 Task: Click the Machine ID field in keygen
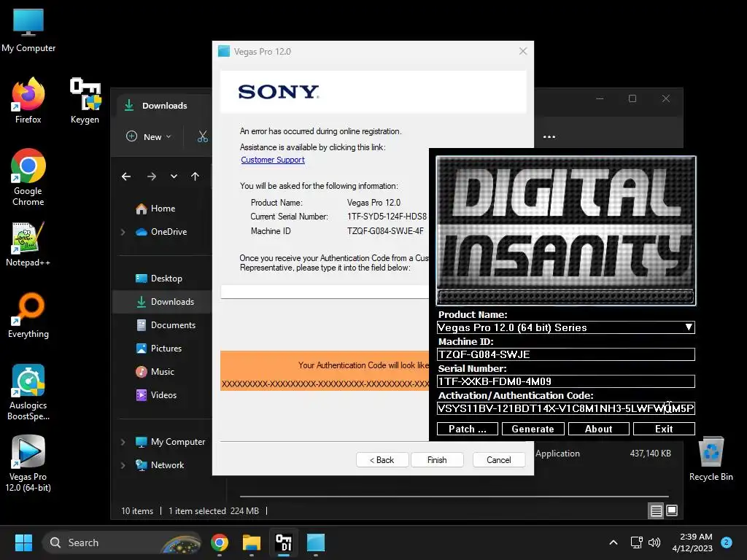566,354
